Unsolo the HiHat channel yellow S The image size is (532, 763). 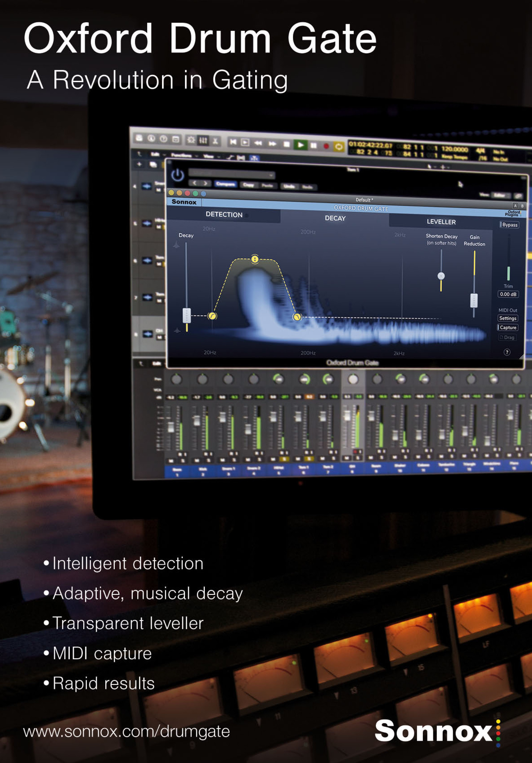284,459
